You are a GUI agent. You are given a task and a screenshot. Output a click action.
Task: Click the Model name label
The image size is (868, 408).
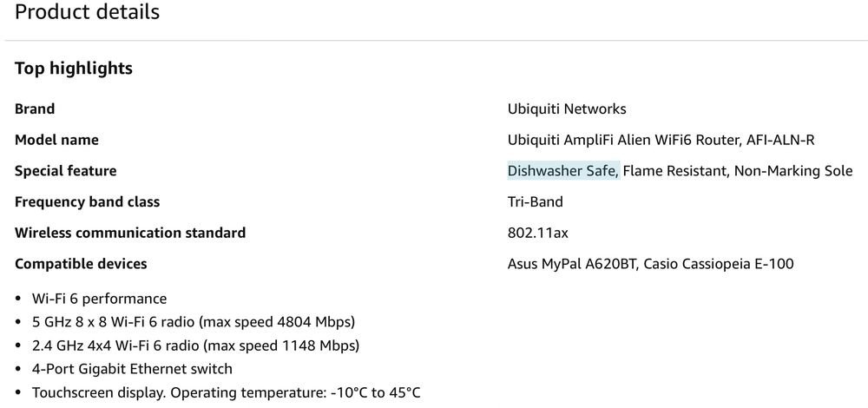tap(56, 140)
